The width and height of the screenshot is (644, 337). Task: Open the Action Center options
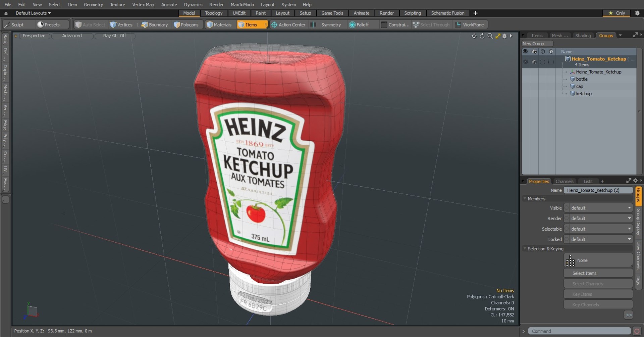pos(288,25)
